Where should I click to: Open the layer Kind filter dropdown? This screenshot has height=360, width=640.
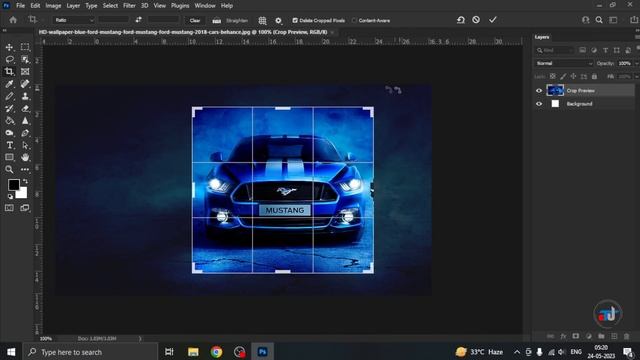pos(555,50)
